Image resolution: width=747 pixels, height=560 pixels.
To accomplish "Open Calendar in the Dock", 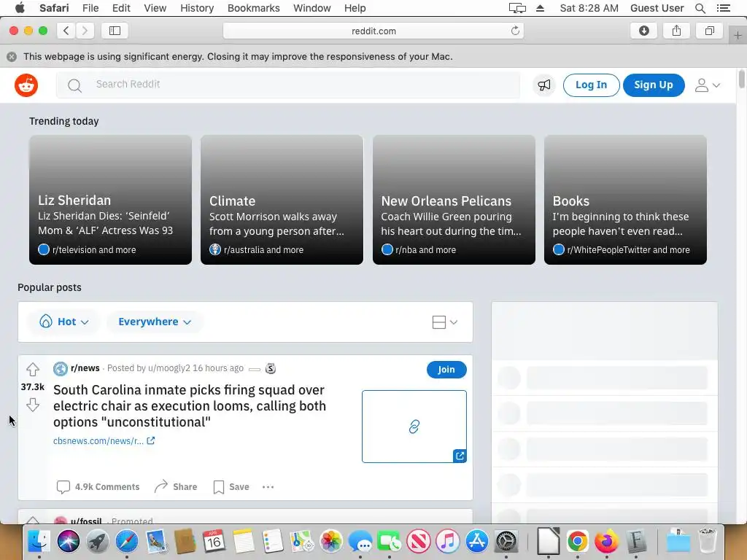I will pos(214,542).
